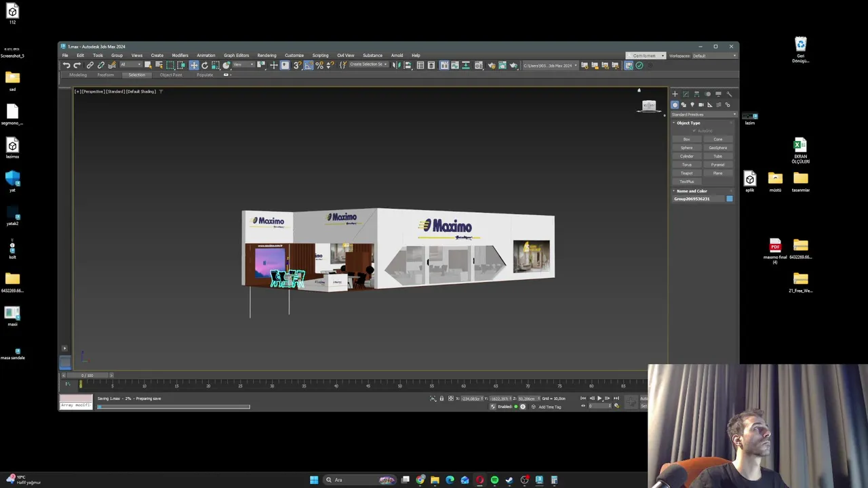This screenshot has height=488, width=868.
Task: Activate the Select and Move tool
Action: [x=194, y=65]
